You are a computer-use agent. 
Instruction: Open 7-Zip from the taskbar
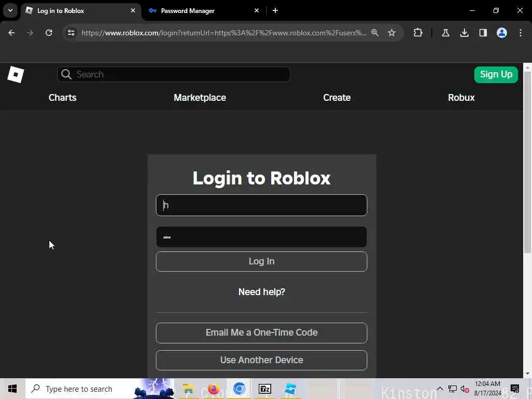[264, 389]
